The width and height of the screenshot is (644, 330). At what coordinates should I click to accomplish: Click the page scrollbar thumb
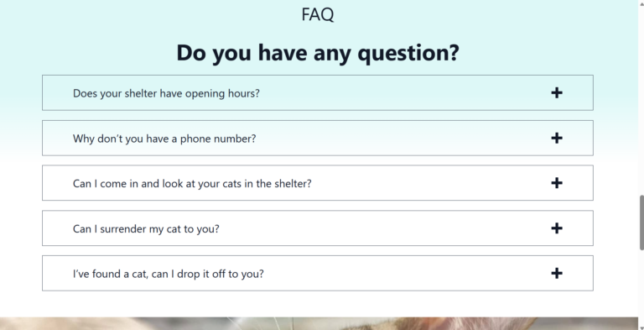pyautogui.click(x=641, y=223)
